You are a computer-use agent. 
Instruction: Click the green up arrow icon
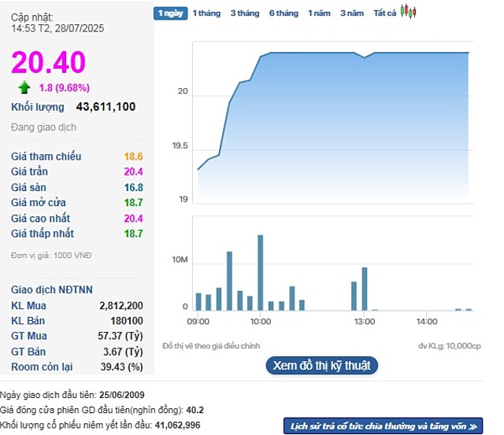click(x=24, y=87)
